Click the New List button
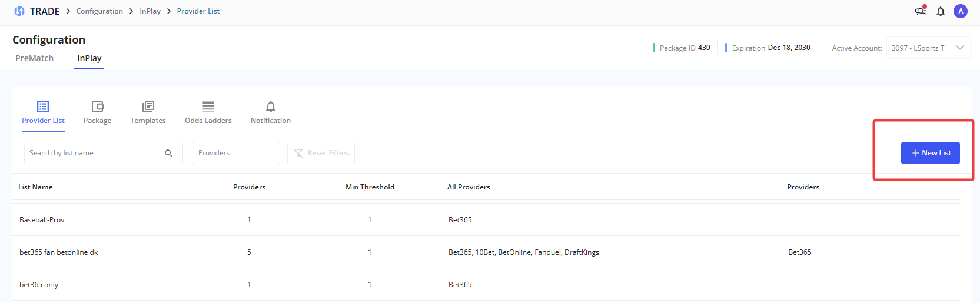This screenshot has width=980, height=303. coord(930,153)
